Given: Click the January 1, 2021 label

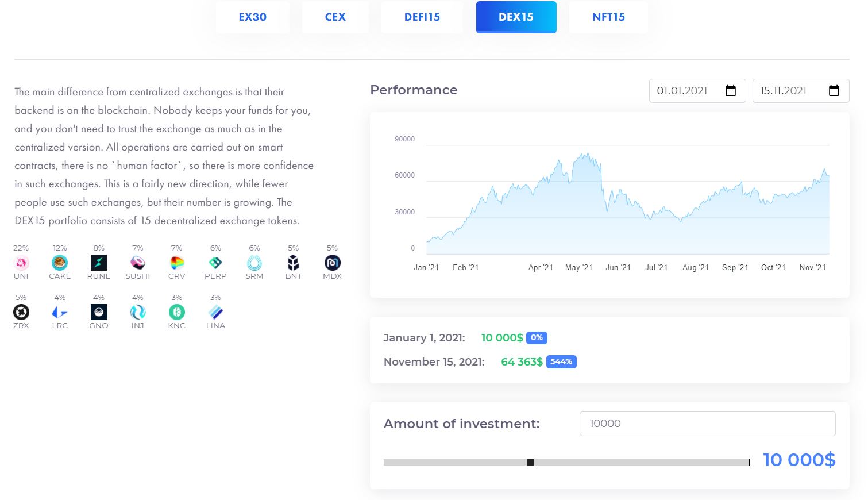Looking at the screenshot, I should click(x=425, y=338).
